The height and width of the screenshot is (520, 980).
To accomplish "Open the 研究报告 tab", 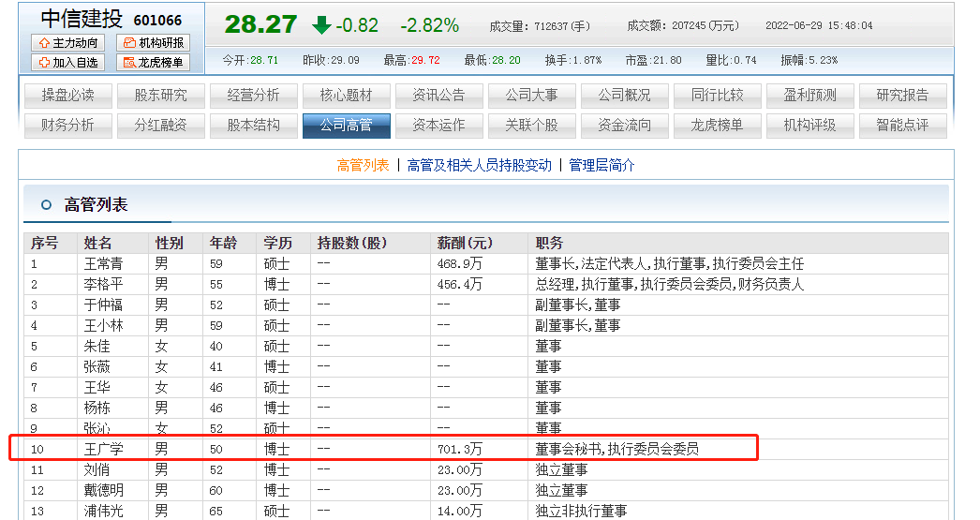I will [x=902, y=96].
